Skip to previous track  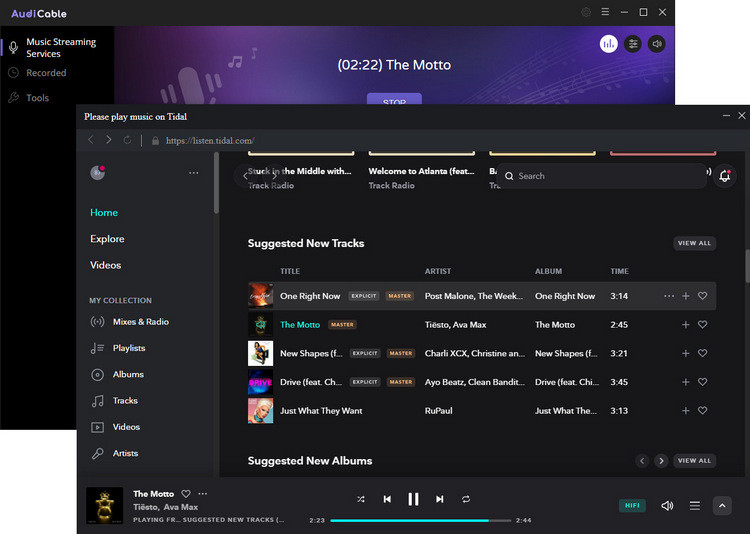point(387,499)
